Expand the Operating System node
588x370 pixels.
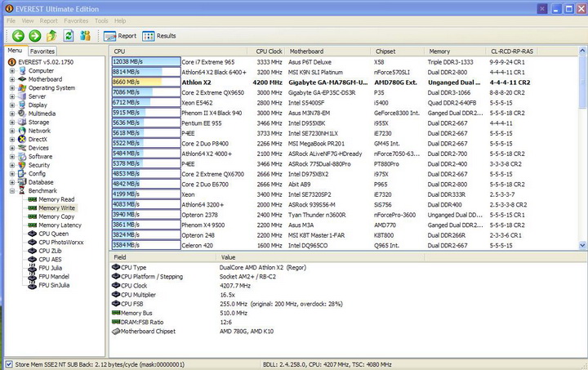(12, 87)
